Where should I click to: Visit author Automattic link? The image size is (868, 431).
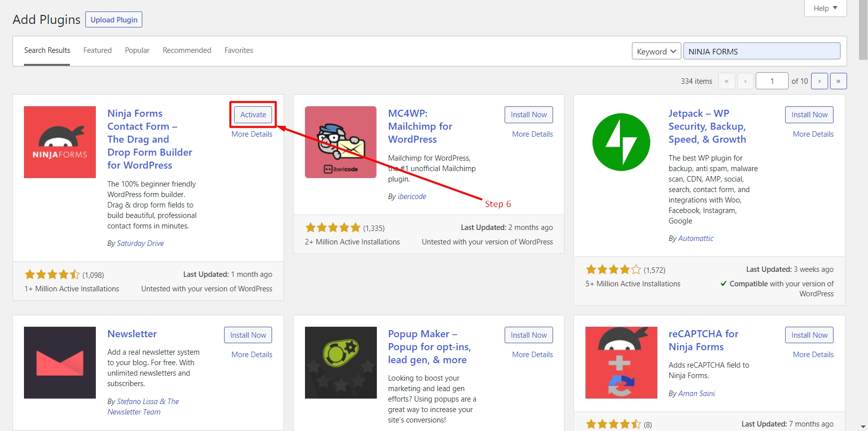coord(696,238)
